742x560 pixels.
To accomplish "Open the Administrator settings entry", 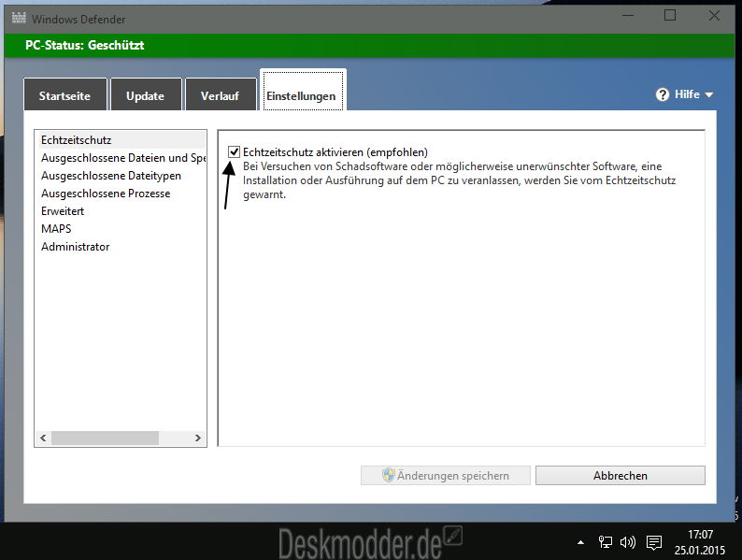I will 121,247.
